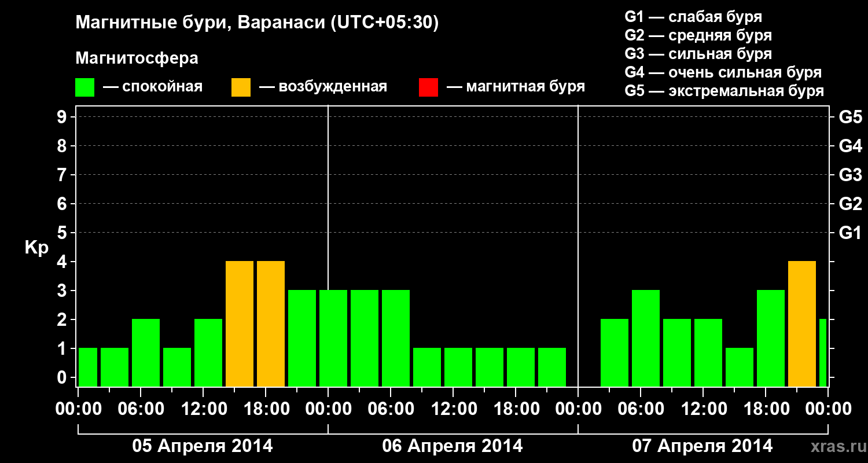This screenshot has width=868, height=463.
Task: Click the 'G2 — средняя буря' legend line
Action: click(x=698, y=35)
